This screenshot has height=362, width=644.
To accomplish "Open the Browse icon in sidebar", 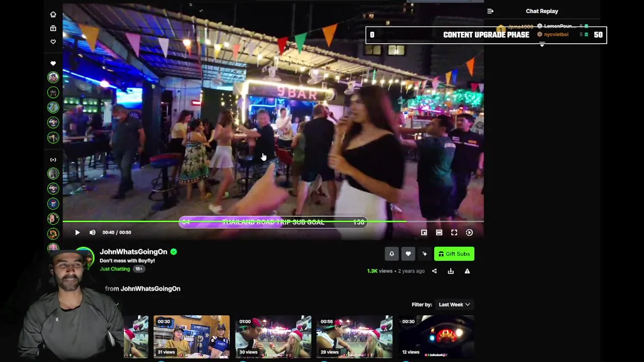I will pos(53,28).
